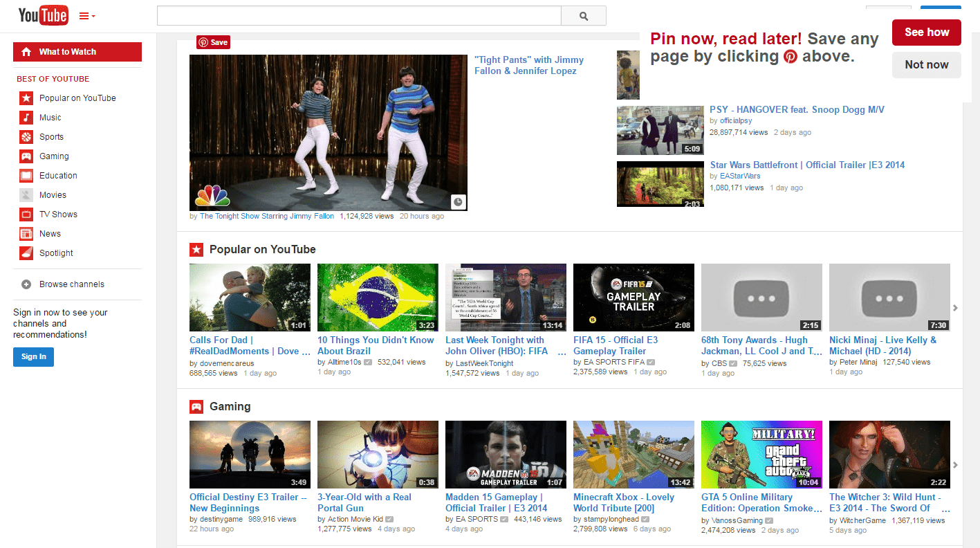The image size is (980, 548).
Task: Open the stampylonghead channel link
Action: 612,520
